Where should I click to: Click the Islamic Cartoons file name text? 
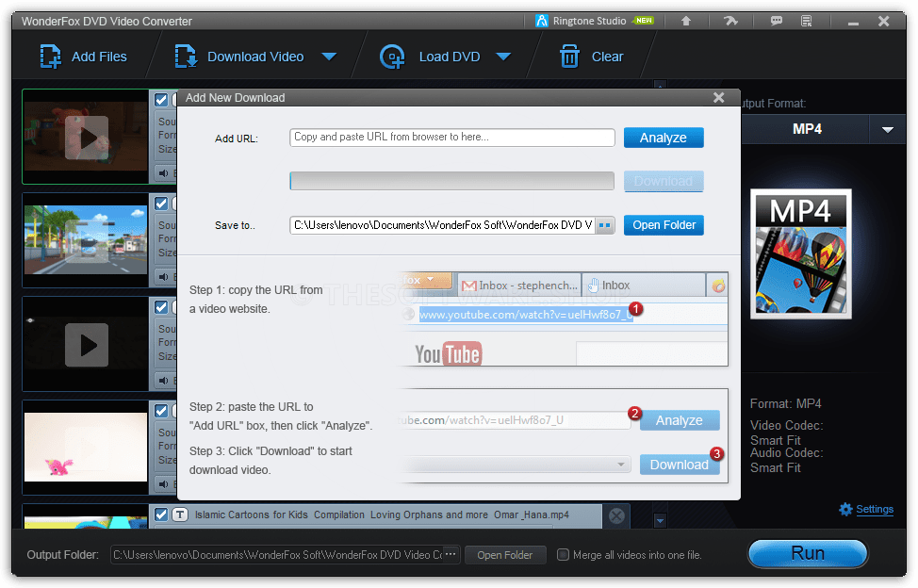382,514
